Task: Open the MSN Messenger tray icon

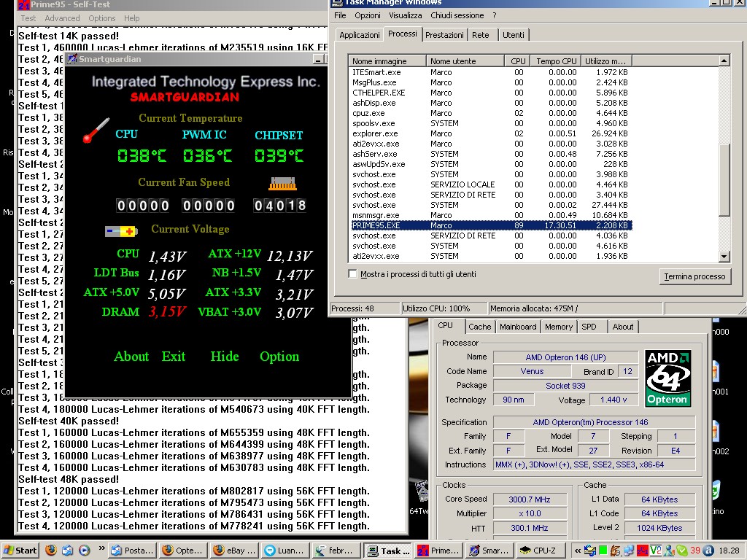Action: (668, 551)
